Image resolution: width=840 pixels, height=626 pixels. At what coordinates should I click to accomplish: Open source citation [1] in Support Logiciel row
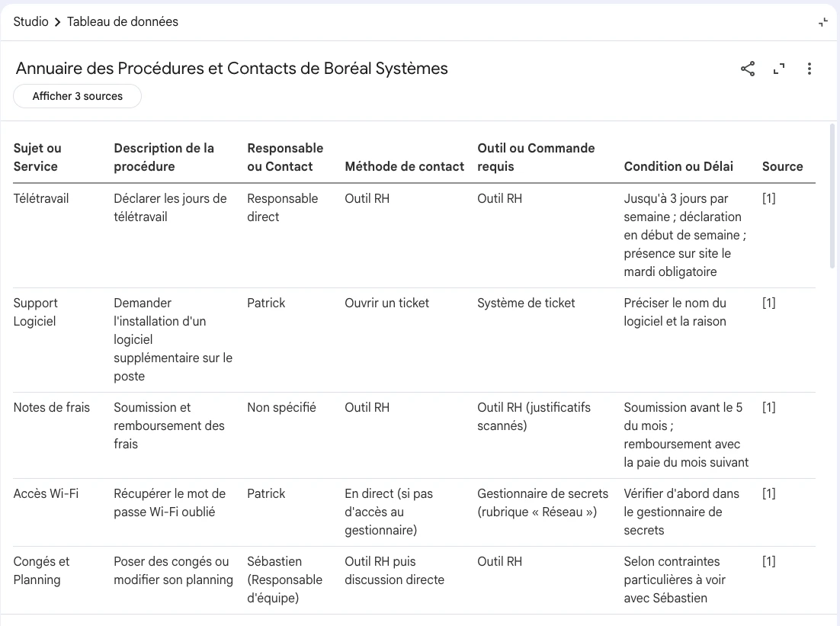pyautogui.click(x=769, y=303)
